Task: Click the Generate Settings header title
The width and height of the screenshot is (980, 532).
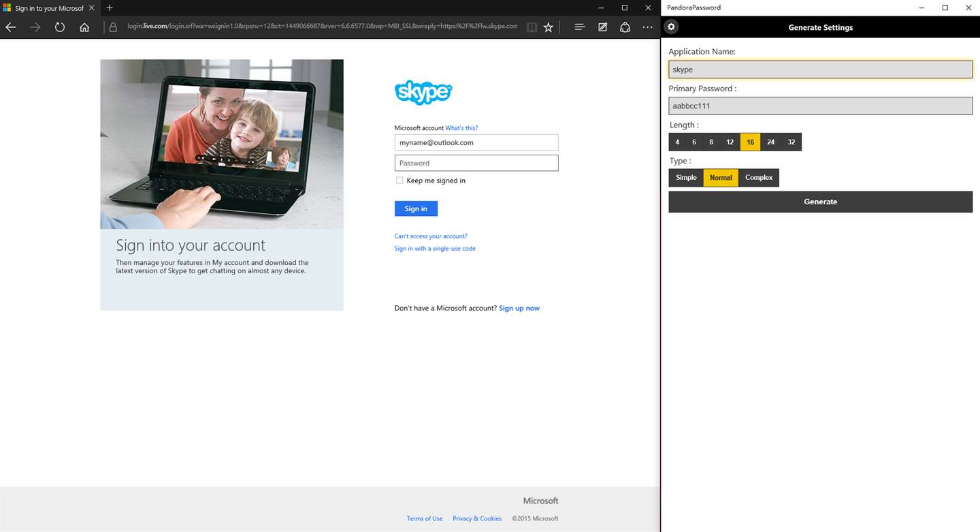Action: pyautogui.click(x=821, y=27)
